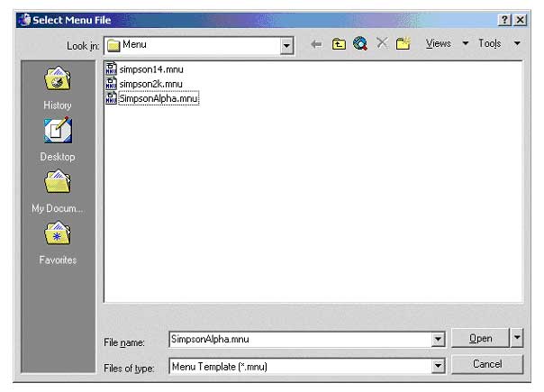Viewport: 544px width, 392px height.
Task: Click the Open button
Action: point(481,338)
